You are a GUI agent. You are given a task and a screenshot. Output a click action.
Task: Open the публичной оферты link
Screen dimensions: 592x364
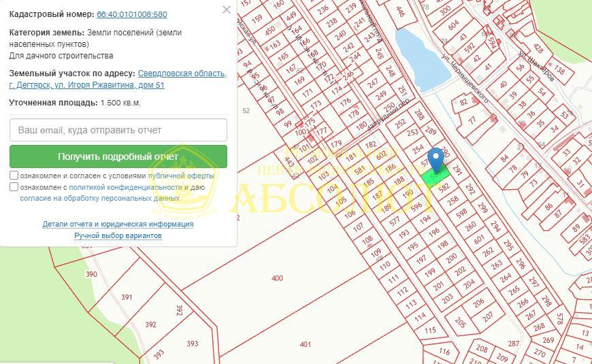pos(181,176)
